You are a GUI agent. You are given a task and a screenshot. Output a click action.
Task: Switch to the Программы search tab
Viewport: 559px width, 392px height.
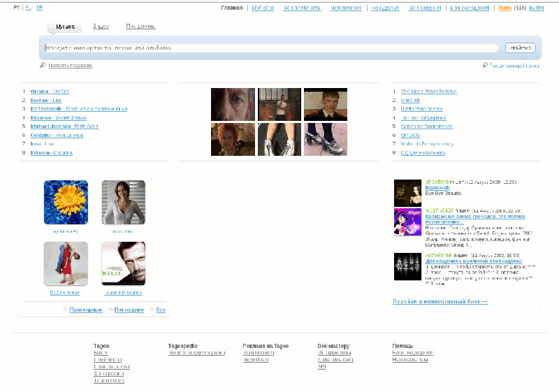140,27
